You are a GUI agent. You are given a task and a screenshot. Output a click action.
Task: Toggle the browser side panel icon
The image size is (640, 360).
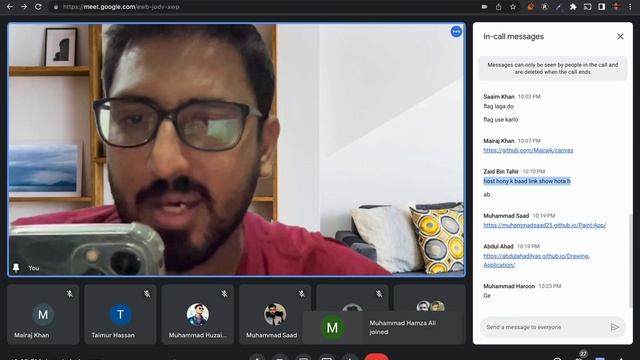[602, 7]
